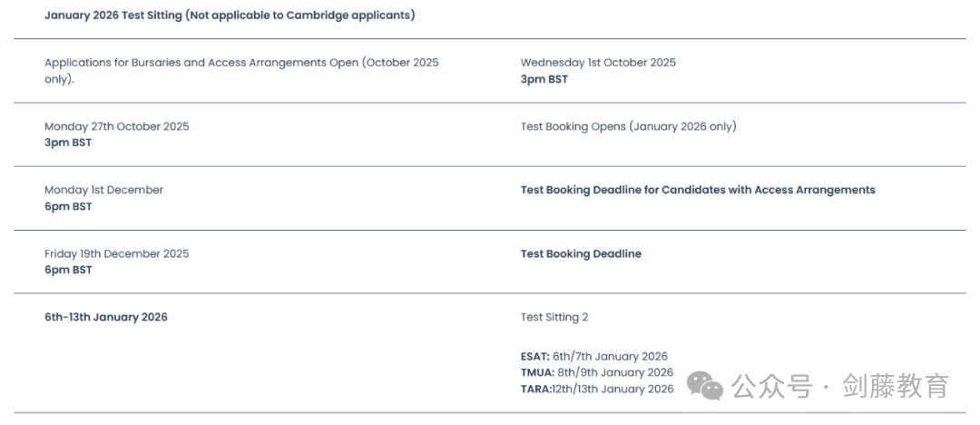980x425 pixels.
Task: Click the TARA 12th/13th January 2026 line
Action: [597, 390]
